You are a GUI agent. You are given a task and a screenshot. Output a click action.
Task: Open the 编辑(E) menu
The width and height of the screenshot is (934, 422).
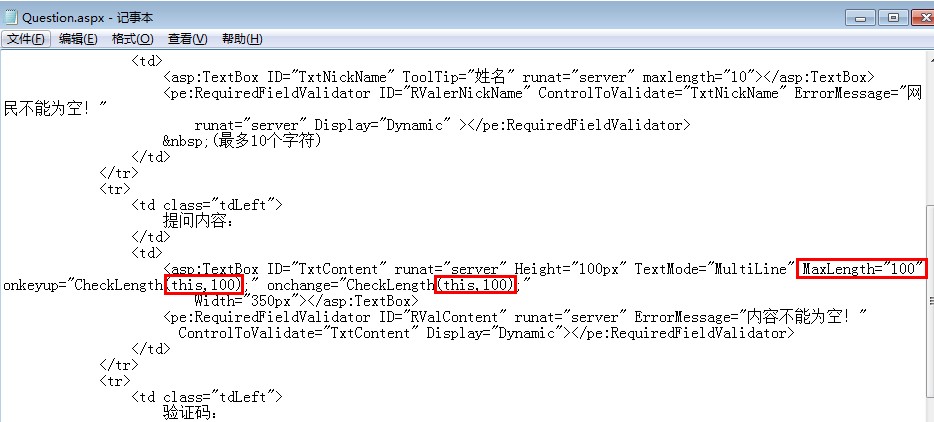(78, 39)
